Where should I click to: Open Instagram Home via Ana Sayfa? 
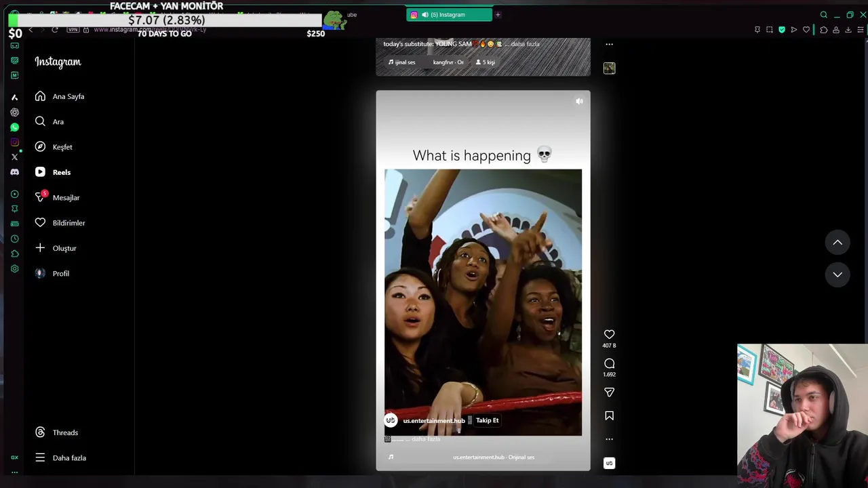pyautogui.click(x=60, y=96)
